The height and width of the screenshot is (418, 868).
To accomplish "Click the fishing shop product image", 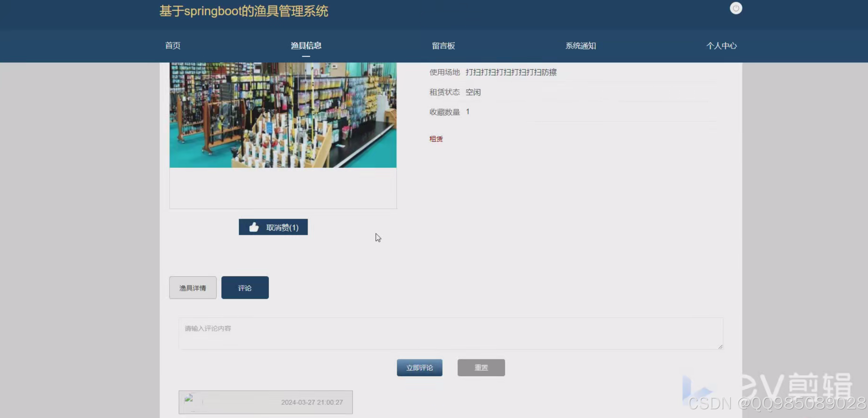I will [283, 115].
